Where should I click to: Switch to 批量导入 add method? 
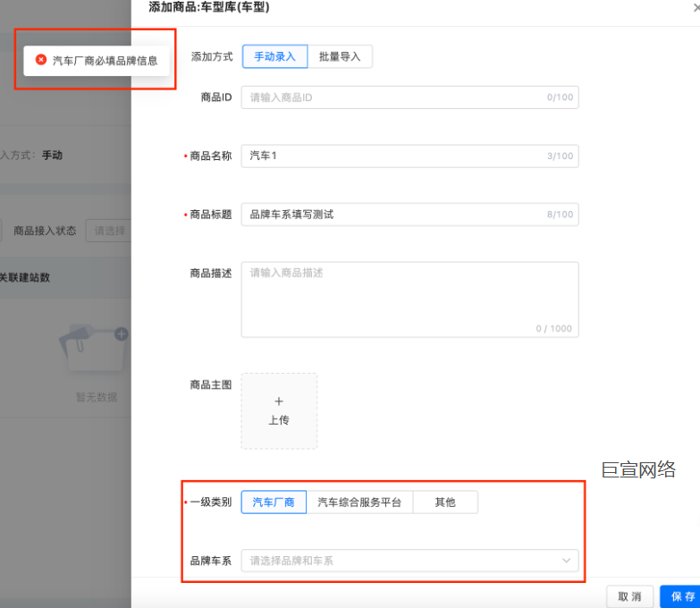(x=340, y=56)
